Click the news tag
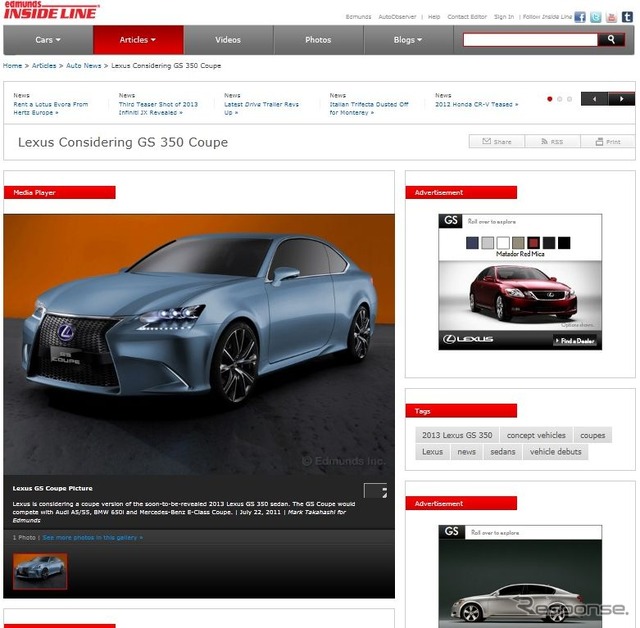The image size is (640, 628). pos(467,452)
